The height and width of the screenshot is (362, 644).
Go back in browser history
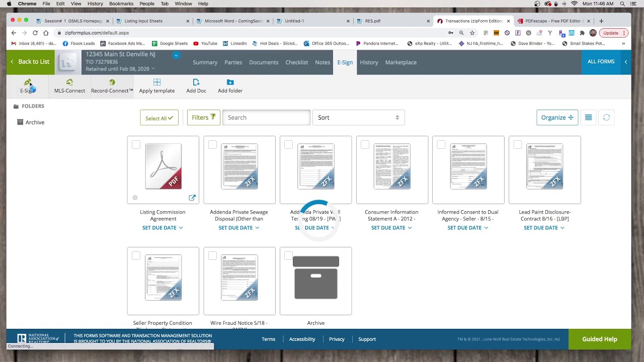[x=14, y=33]
